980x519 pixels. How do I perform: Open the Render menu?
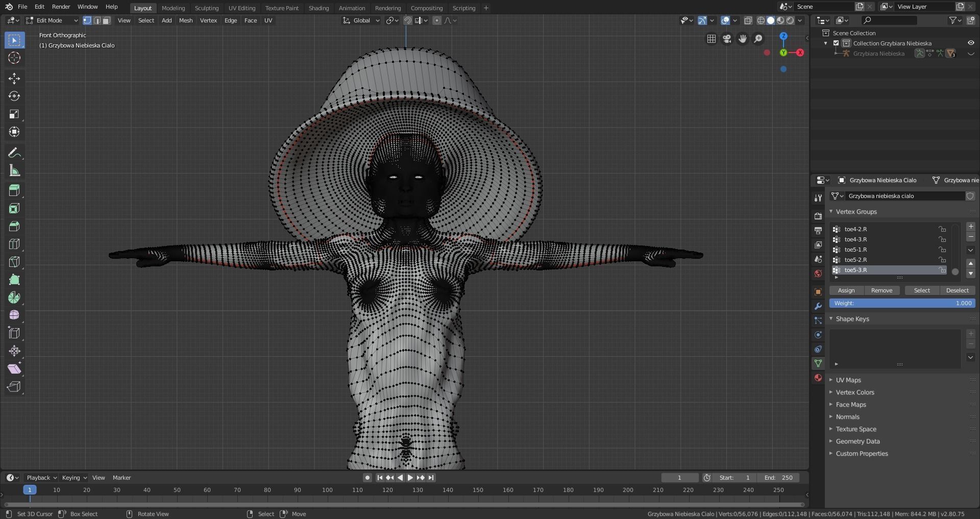click(x=61, y=7)
